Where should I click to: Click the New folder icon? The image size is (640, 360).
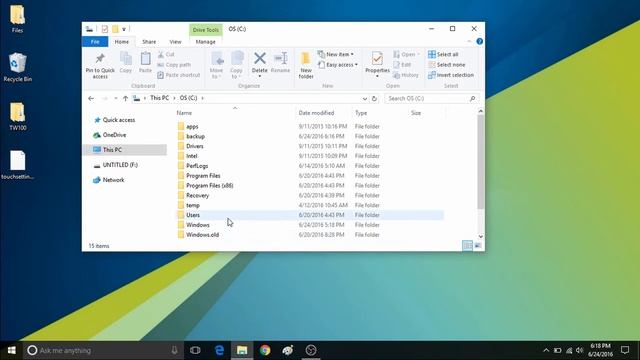click(305, 59)
